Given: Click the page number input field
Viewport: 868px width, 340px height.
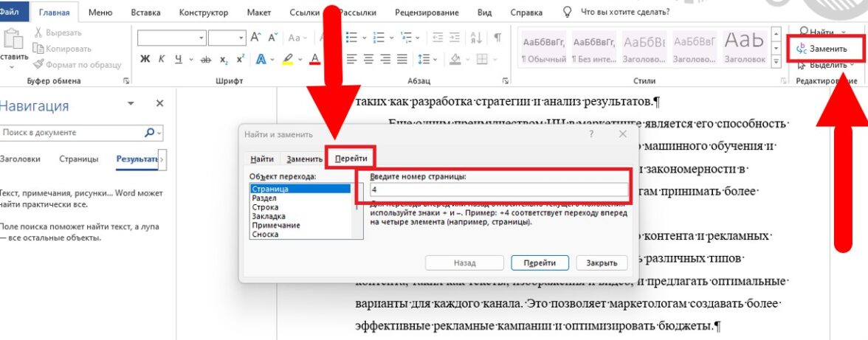Looking at the screenshot, I should [x=500, y=190].
